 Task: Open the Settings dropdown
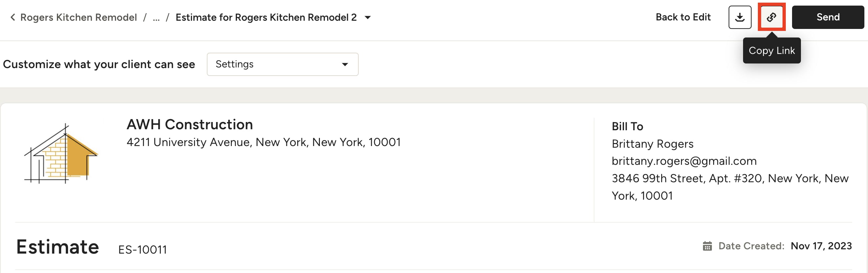(282, 64)
